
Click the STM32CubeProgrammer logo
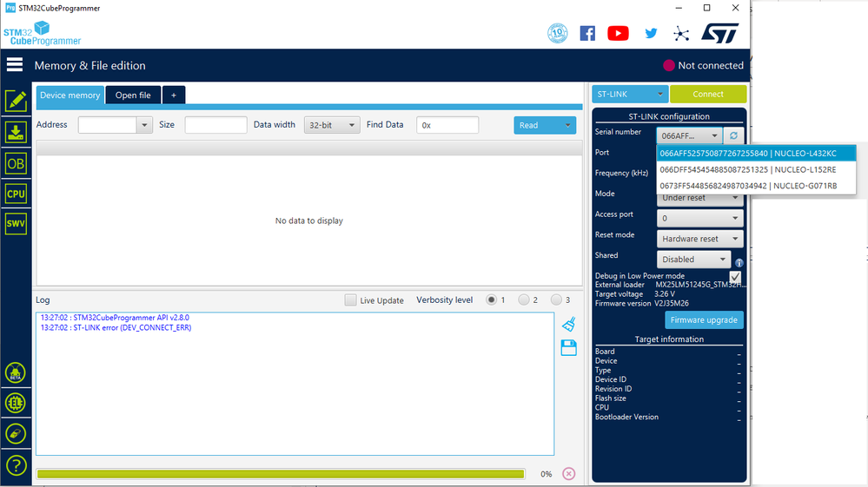(42, 34)
